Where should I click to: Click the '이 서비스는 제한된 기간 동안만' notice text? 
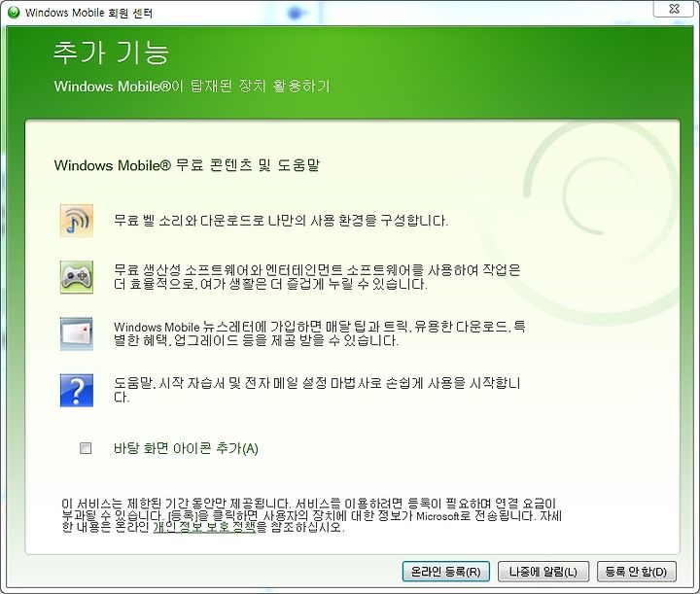click(312, 515)
